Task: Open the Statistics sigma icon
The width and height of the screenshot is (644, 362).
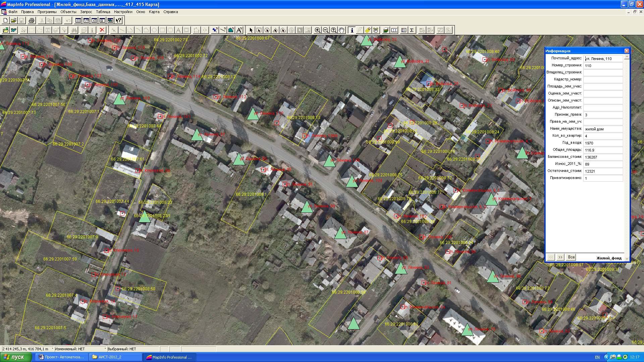Action: point(412,30)
